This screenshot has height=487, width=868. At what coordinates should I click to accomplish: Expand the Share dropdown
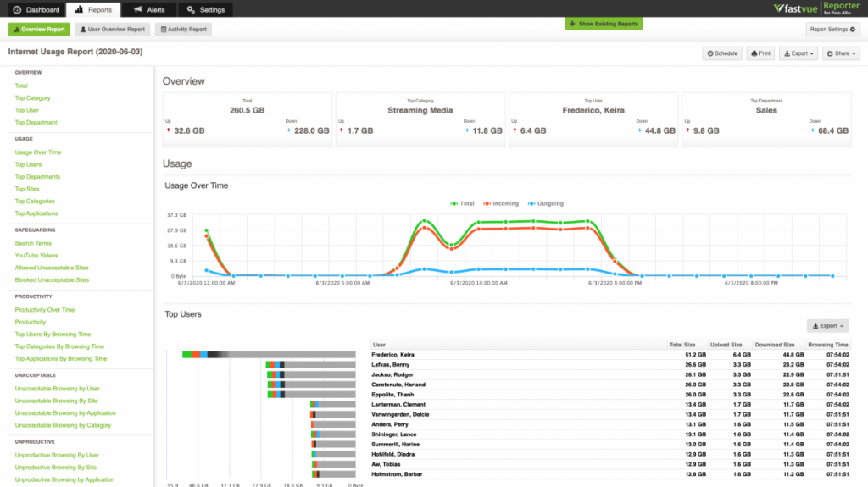(x=841, y=53)
